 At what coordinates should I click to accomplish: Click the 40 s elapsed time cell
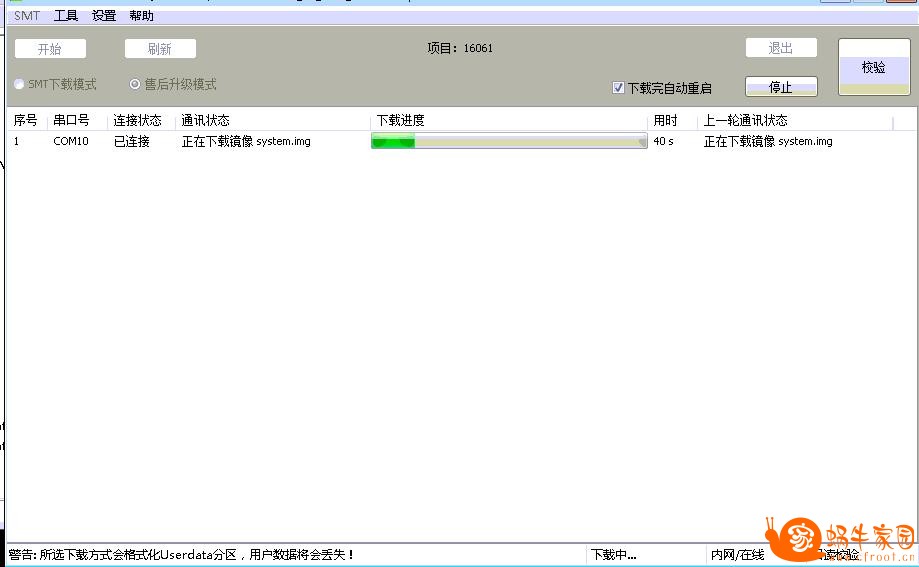coord(663,141)
